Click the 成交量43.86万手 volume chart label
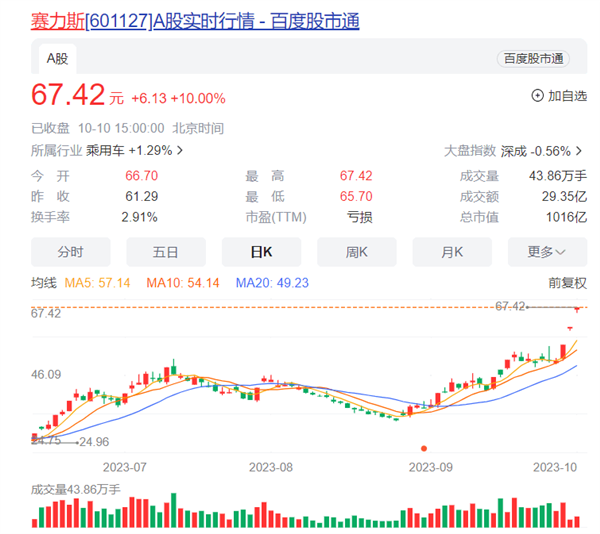 (76, 489)
